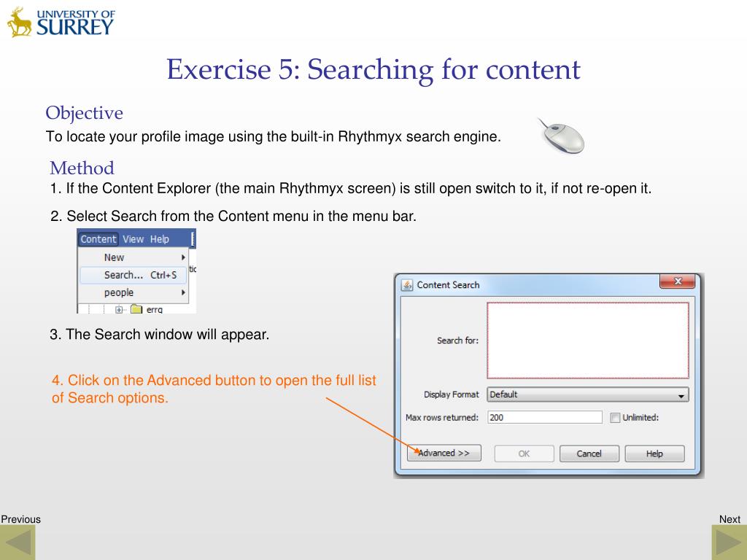Expand the errg folder tree node
Screen dimensions: 747x560
tap(119, 309)
